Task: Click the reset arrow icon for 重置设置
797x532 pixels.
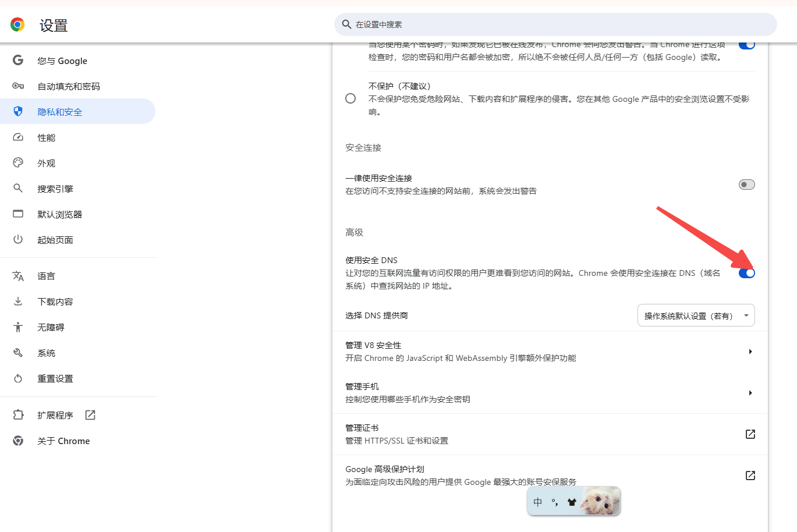Action: click(18, 378)
